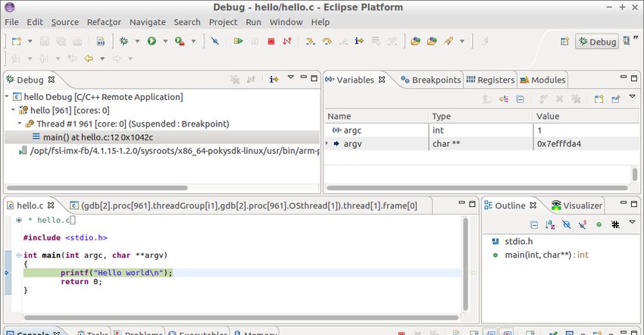Click the Search flashlight icon
The height and width of the screenshot is (335, 644).
coord(449,41)
